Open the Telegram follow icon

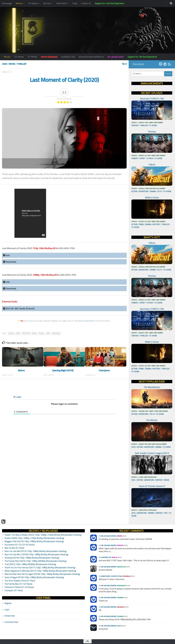pyautogui.click(x=165, y=64)
